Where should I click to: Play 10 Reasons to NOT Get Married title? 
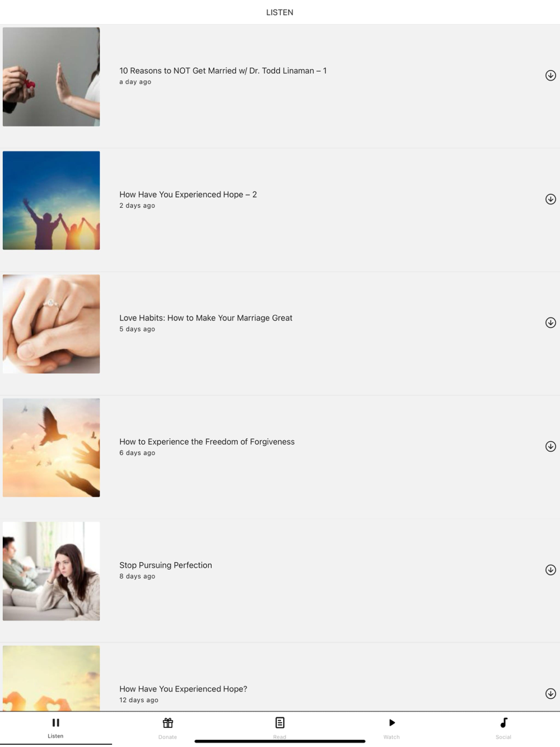[x=223, y=71]
